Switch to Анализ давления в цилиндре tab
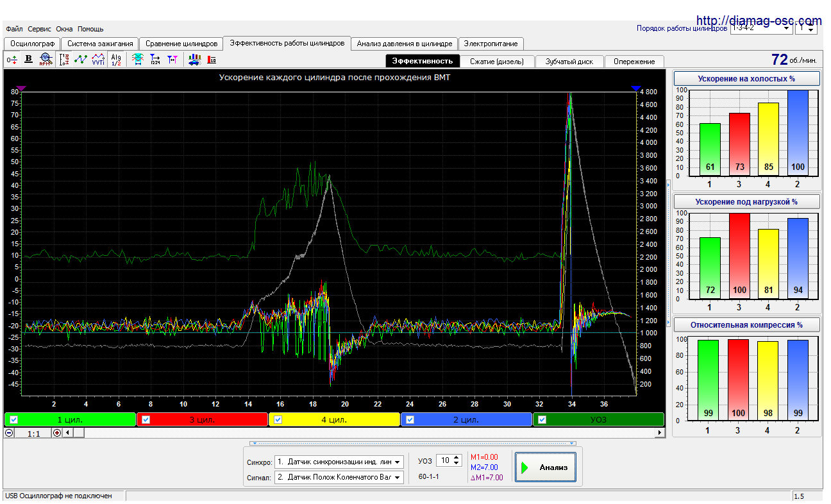 [405, 44]
